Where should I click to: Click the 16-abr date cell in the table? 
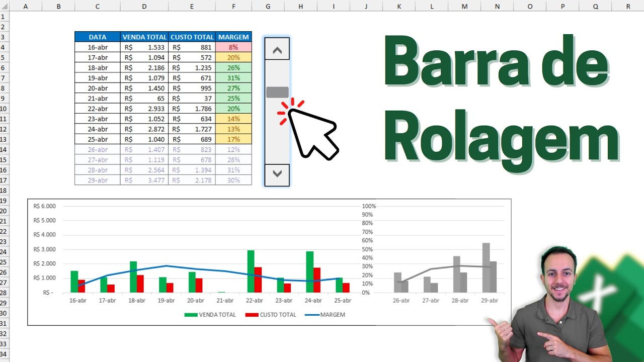coord(98,47)
